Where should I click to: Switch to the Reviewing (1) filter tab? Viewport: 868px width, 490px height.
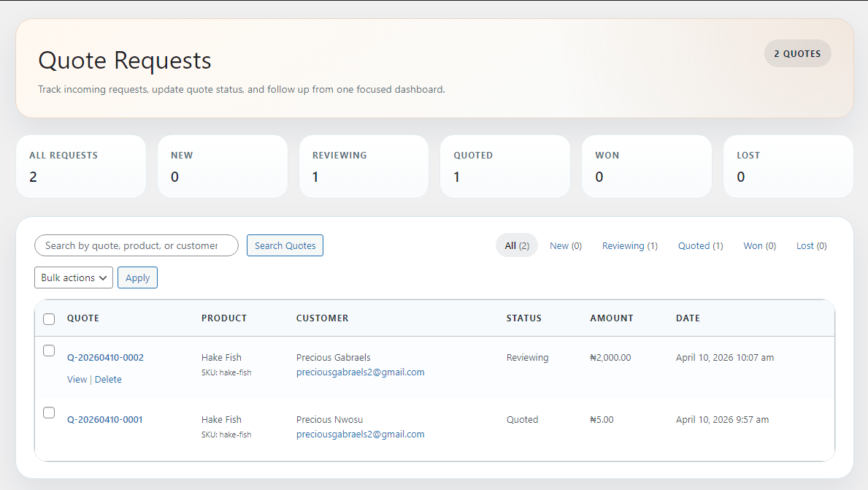pyautogui.click(x=629, y=245)
